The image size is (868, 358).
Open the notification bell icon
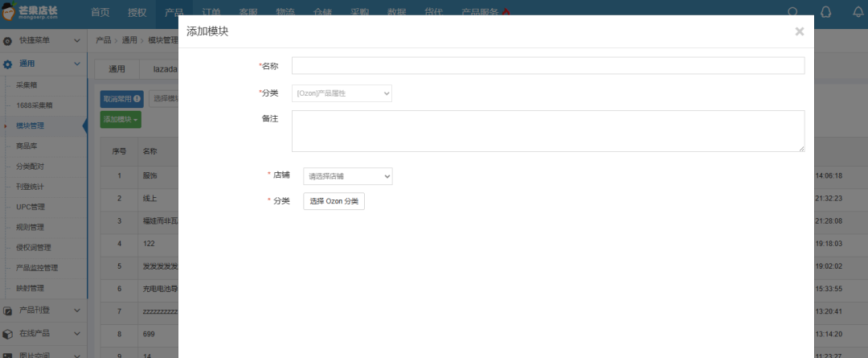click(x=858, y=12)
